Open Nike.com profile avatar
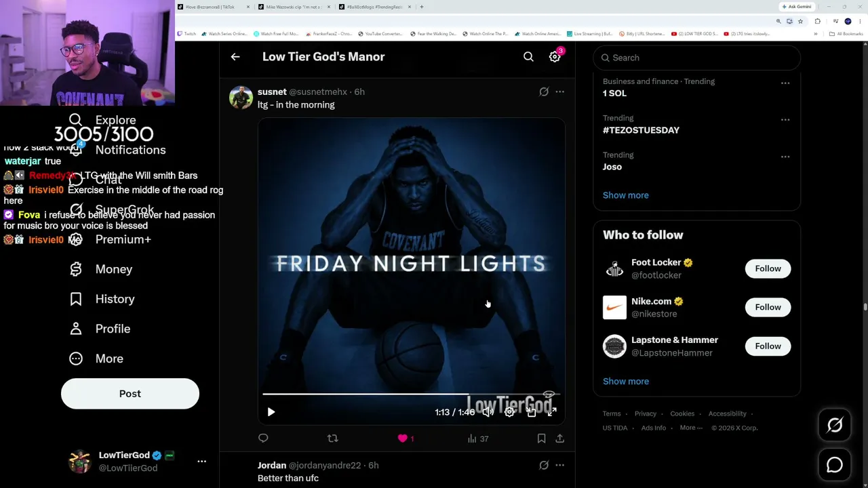 (x=614, y=307)
